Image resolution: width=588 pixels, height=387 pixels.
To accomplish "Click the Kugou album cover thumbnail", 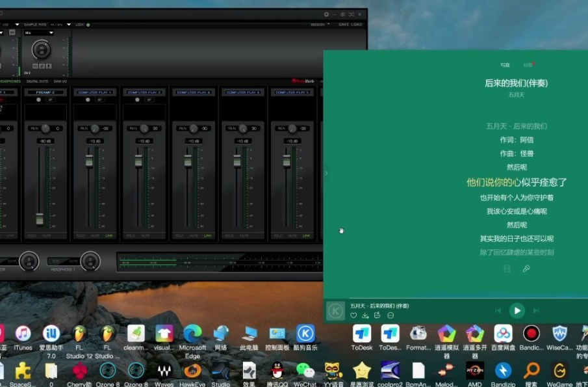I will click(335, 311).
